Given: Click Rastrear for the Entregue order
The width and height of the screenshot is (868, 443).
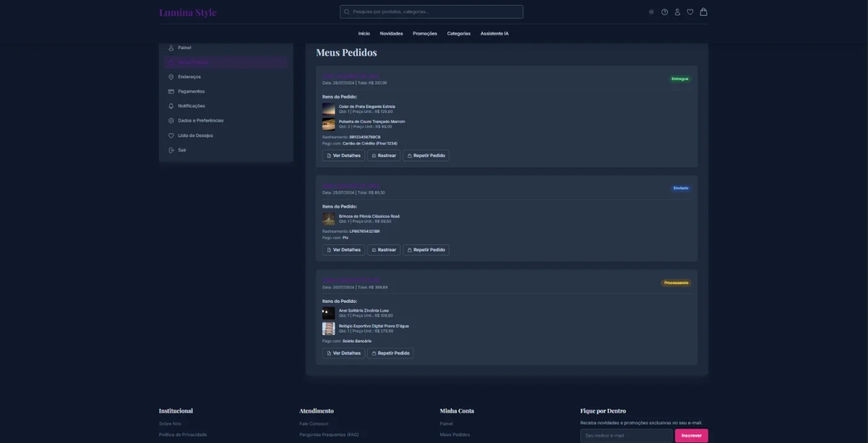Looking at the screenshot, I should pos(384,156).
